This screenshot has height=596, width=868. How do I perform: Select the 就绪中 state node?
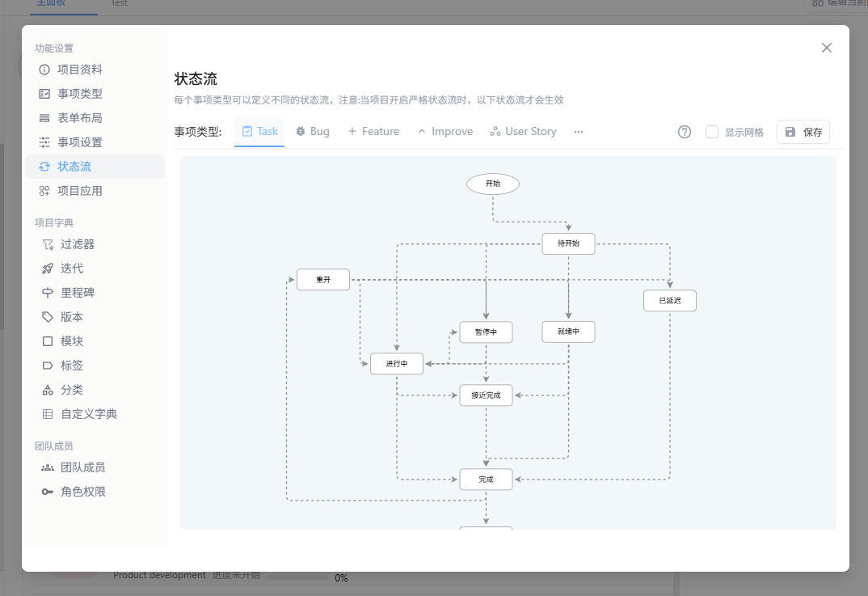pos(568,332)
